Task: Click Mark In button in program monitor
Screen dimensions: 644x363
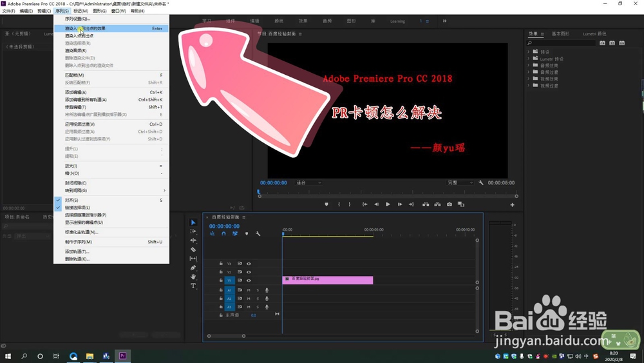Action: [339, 204]
